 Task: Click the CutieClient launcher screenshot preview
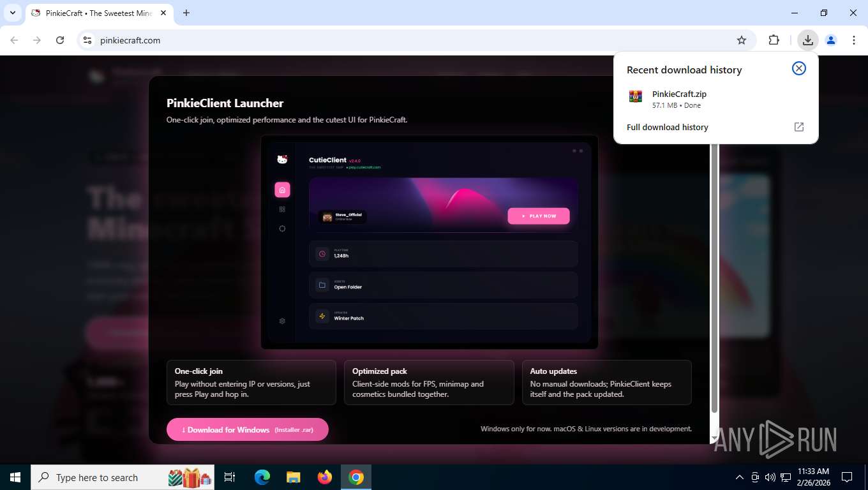pyautogui.click(x=430, y=242)
